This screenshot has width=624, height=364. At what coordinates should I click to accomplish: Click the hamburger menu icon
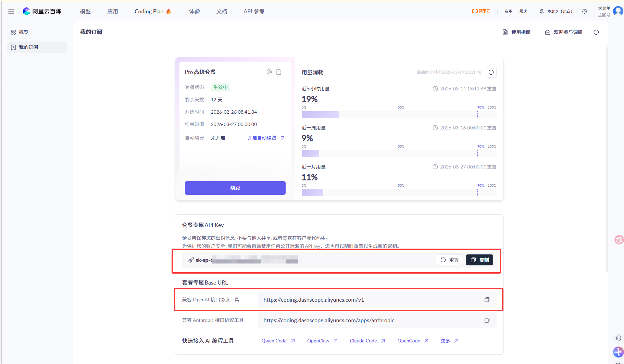click(x=11, y=11)
